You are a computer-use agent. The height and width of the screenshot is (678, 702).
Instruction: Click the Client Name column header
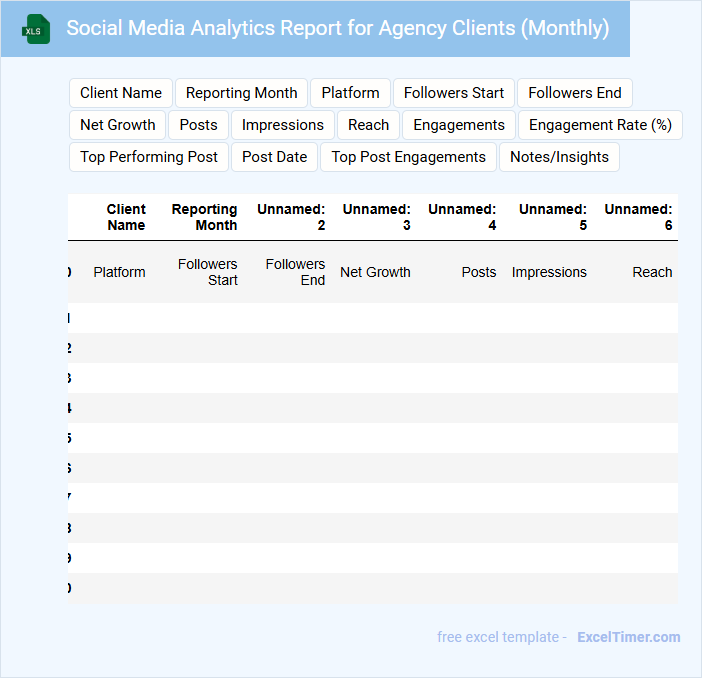point(126,217)
